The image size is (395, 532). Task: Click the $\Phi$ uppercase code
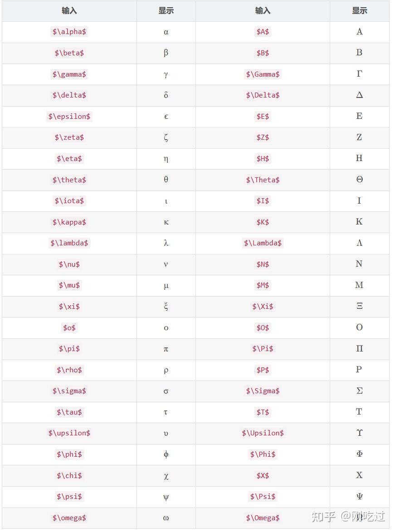pos(263,454)
